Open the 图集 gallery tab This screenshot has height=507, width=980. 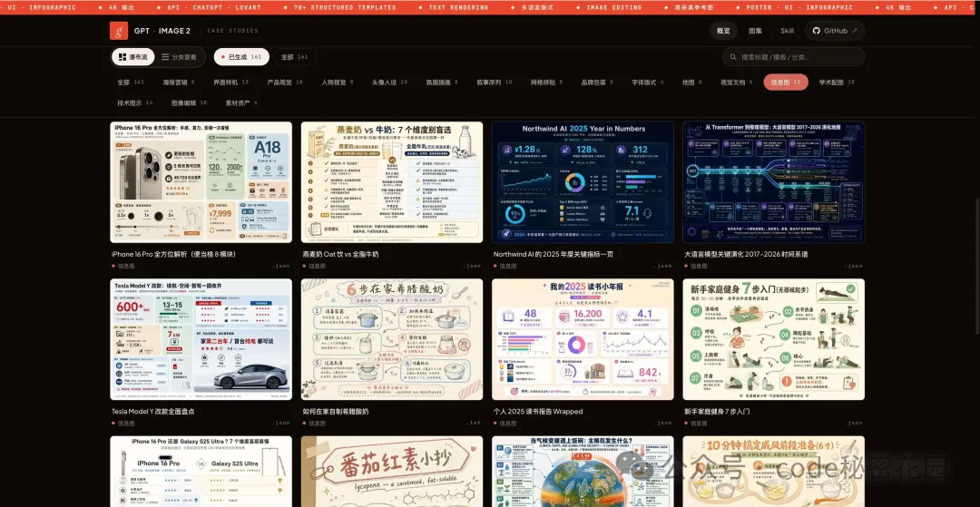point(755,31)
